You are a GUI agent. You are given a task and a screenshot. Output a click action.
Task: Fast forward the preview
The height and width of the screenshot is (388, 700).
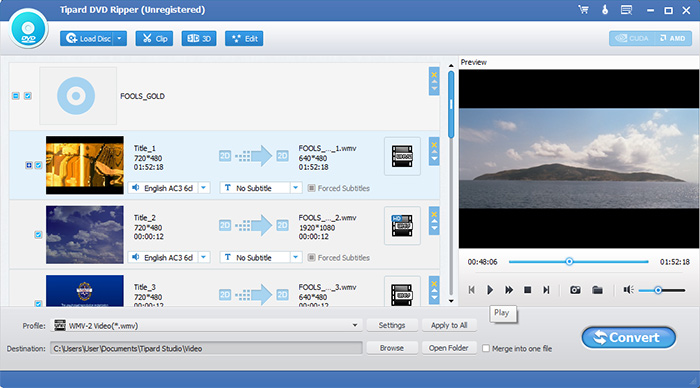pyautogui.click(x=508, y=290)
